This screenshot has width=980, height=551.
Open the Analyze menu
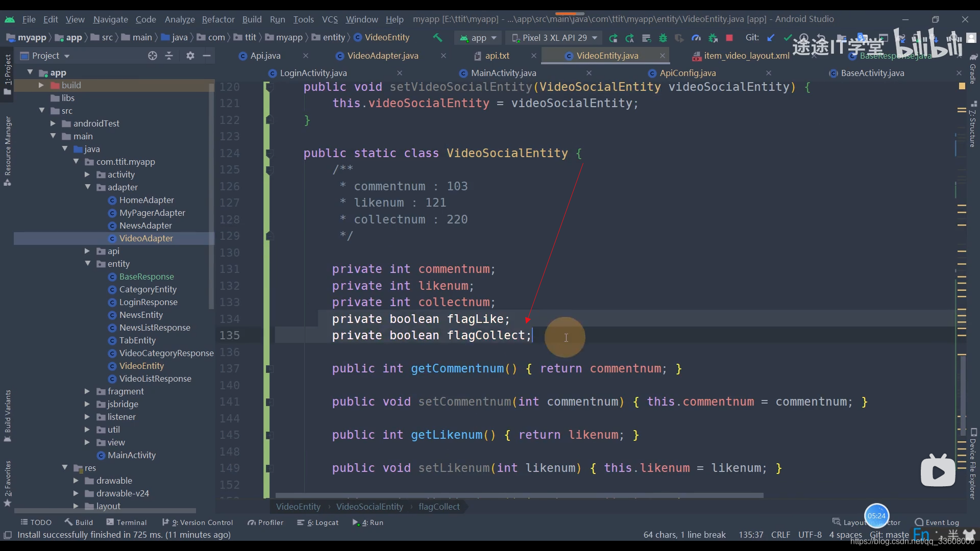[x=180, y=19]
